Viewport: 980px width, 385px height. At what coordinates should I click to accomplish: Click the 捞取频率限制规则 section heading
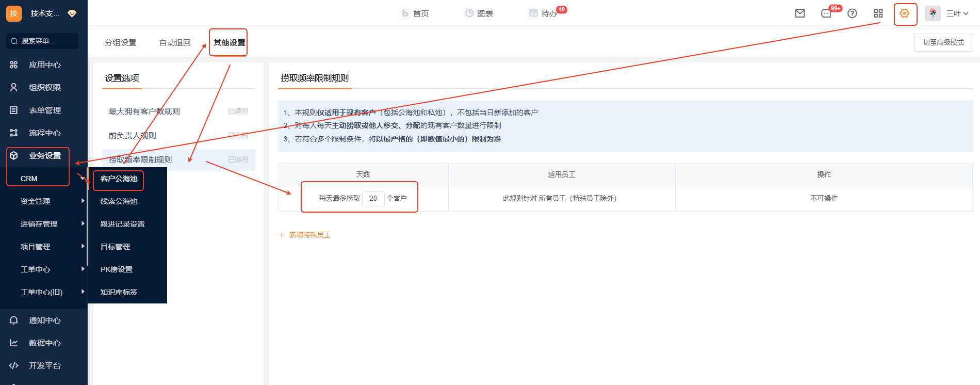(315, 78)
